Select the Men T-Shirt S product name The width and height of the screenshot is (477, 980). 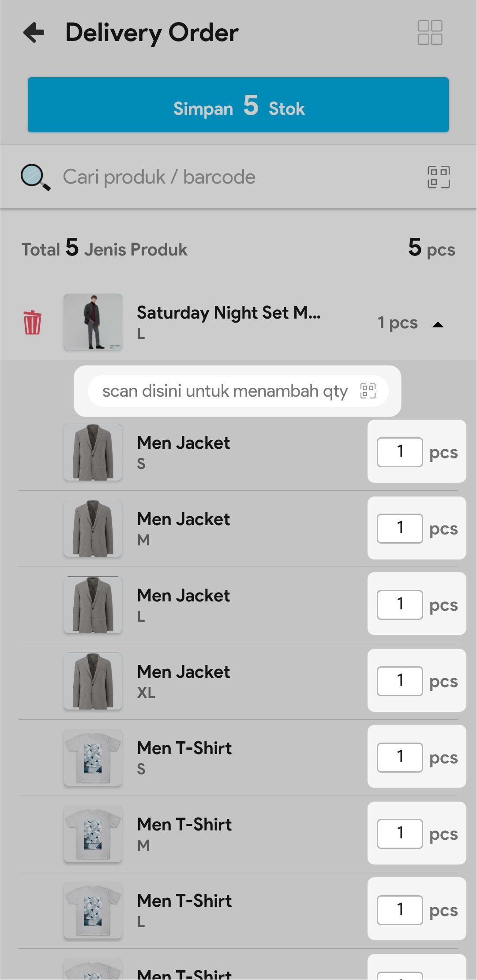184,748
